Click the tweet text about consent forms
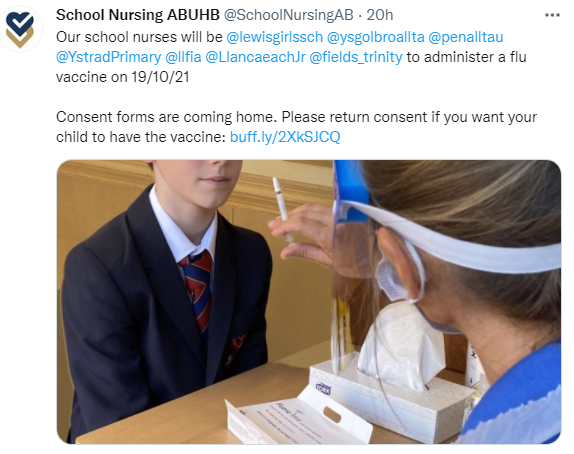Image resolution: width=574 pixels, height=454 pixels. (297, 127)
